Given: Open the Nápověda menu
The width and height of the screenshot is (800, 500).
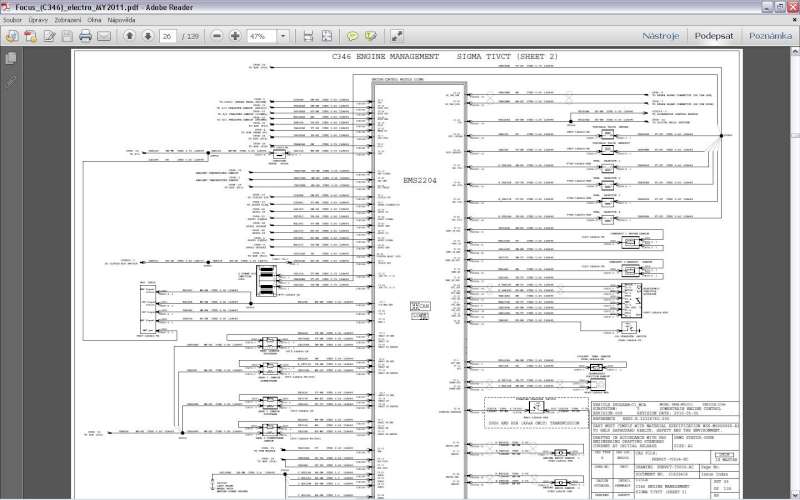Looking at the screenshot, I should pyautogui.click(x=125, y=19).
